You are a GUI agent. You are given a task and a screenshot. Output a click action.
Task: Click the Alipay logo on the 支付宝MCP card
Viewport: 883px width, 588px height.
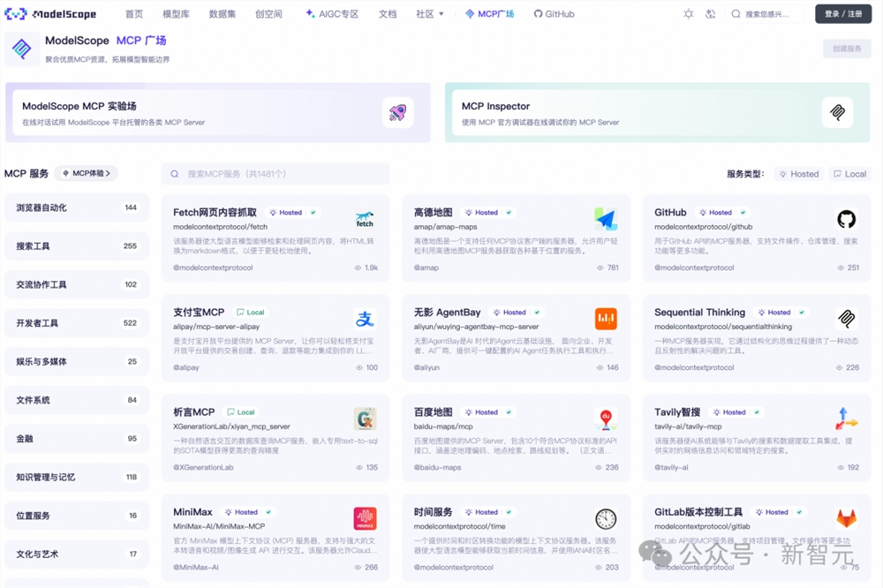click(x=365, y=319)
